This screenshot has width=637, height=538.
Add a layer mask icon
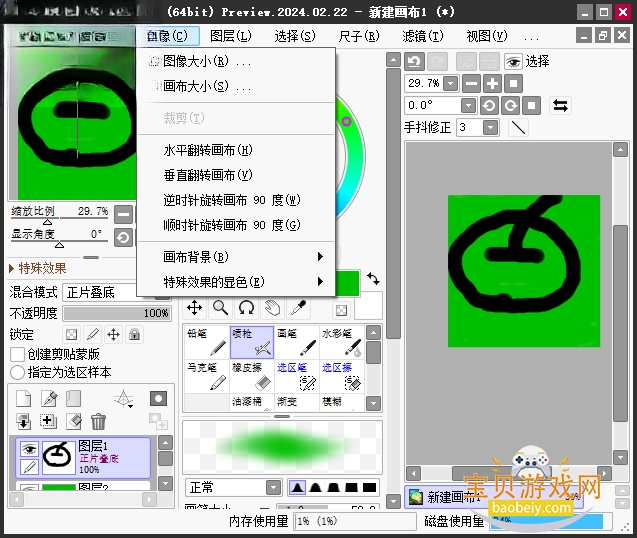point(158,399)
